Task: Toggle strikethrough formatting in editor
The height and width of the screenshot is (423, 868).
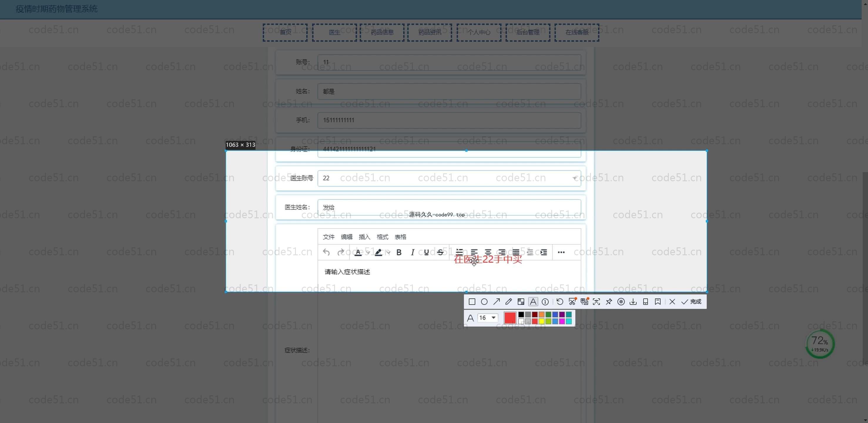Action: (440, 252)
